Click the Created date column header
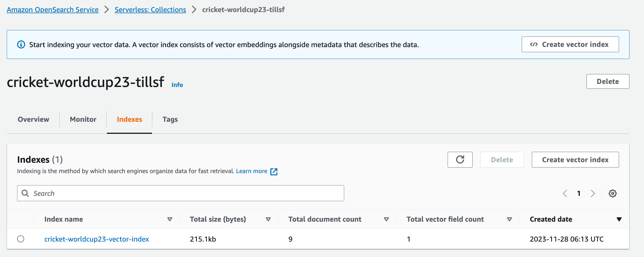 (x=551, y=219)
